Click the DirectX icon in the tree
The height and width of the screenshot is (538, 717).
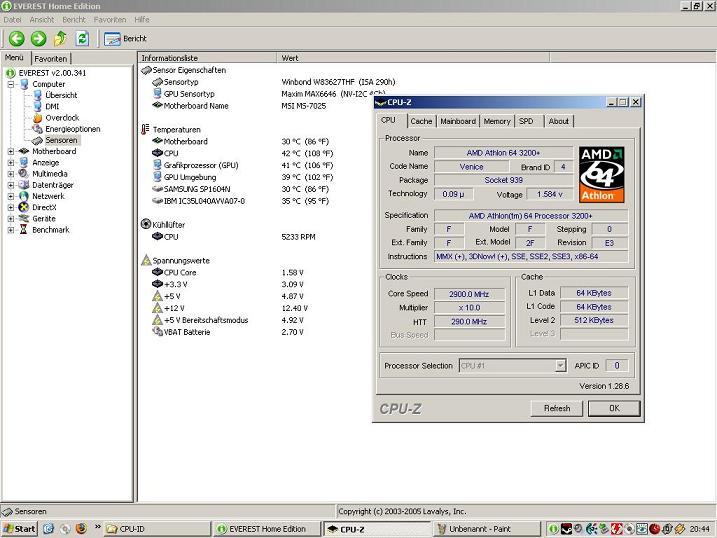point(24,207)
